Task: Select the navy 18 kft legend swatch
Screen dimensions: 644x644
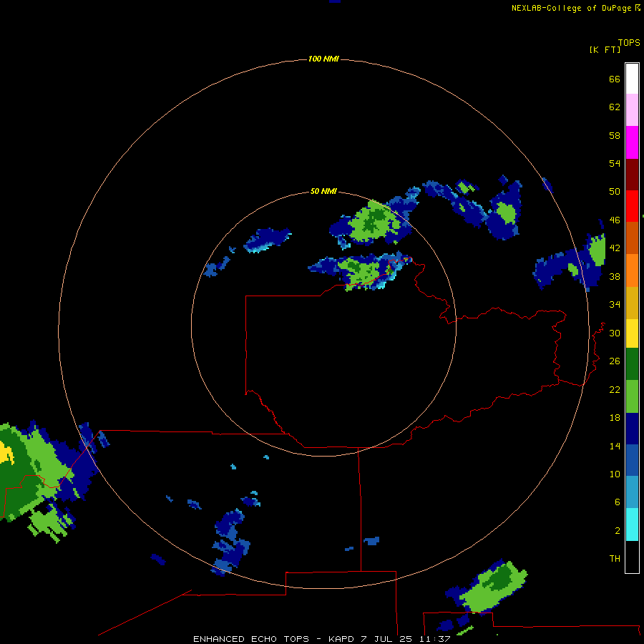Action: pyautogui.click(x=632, y=429)
